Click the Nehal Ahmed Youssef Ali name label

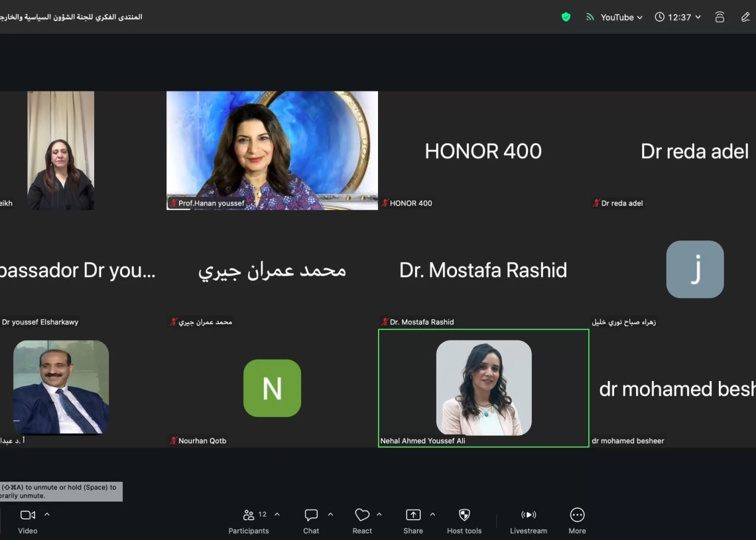(x=423, y=441)
